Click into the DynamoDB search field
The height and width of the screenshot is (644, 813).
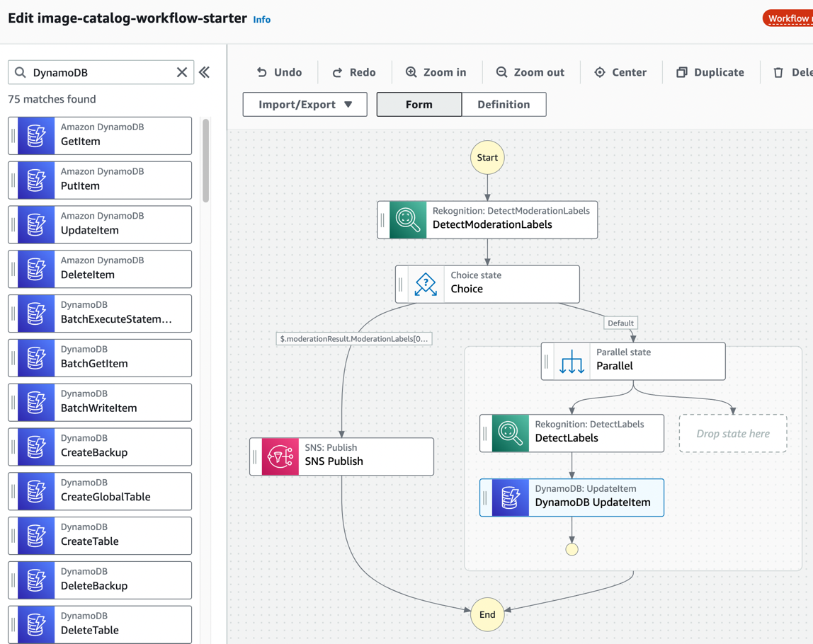click(101, 72)
